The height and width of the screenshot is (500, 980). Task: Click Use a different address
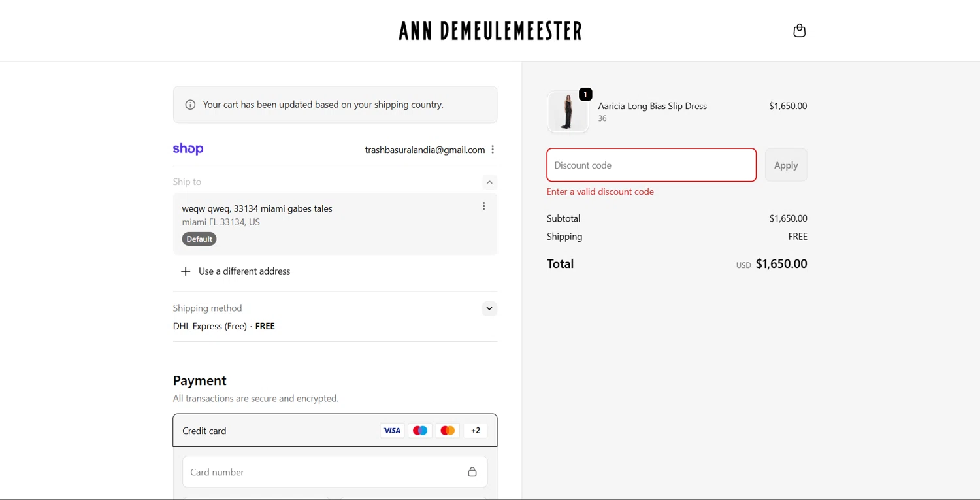click(x=244, y=271)
